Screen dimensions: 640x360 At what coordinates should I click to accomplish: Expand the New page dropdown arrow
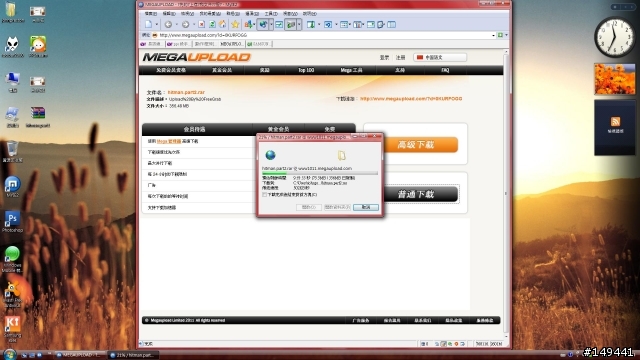click(156, 25)
